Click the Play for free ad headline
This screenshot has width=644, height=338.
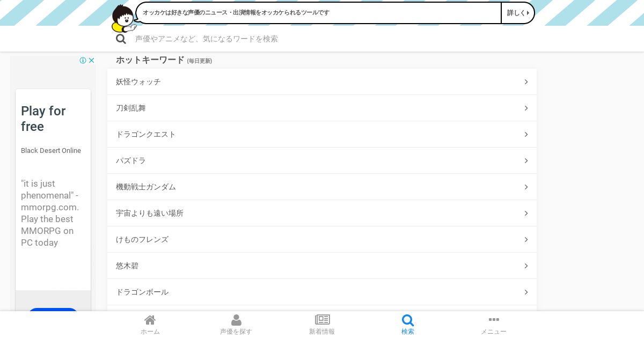[43, 119]
